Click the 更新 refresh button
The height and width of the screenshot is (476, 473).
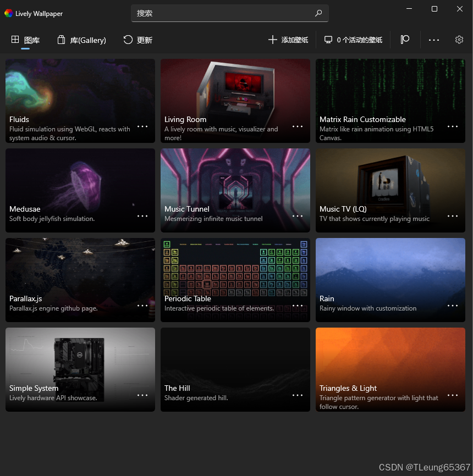(137, 40)
